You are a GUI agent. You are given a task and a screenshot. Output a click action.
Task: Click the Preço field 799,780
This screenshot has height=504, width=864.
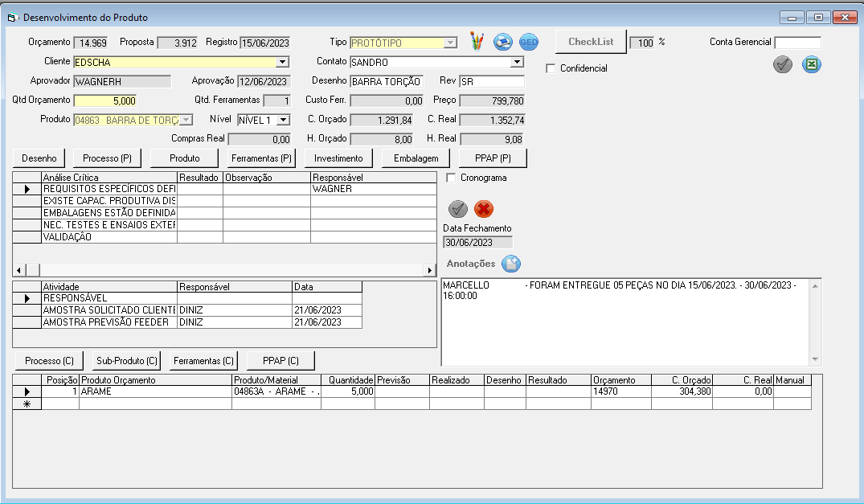[x=492, y=100]
